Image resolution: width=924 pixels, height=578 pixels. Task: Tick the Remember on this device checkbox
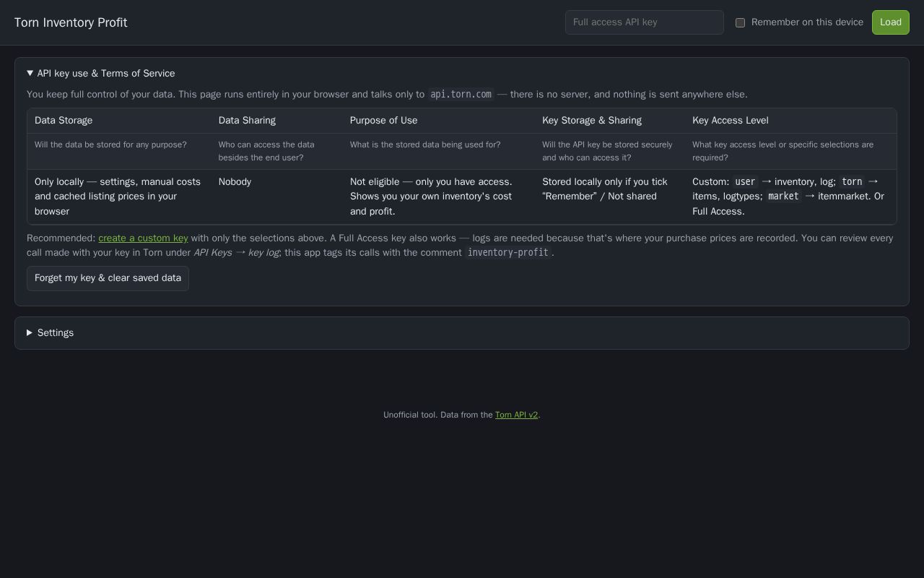point(740,22)
